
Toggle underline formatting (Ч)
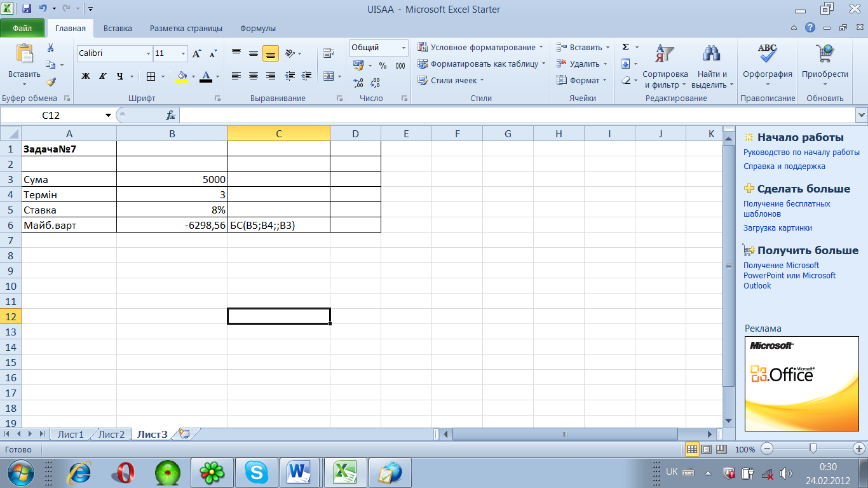tap(119, 76)
